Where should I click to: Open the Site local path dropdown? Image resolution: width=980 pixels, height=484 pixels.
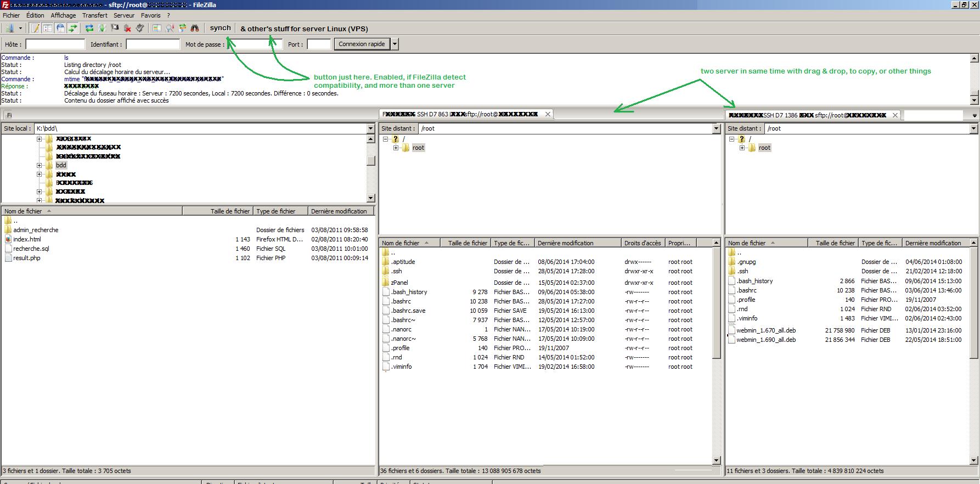[370, 128]
